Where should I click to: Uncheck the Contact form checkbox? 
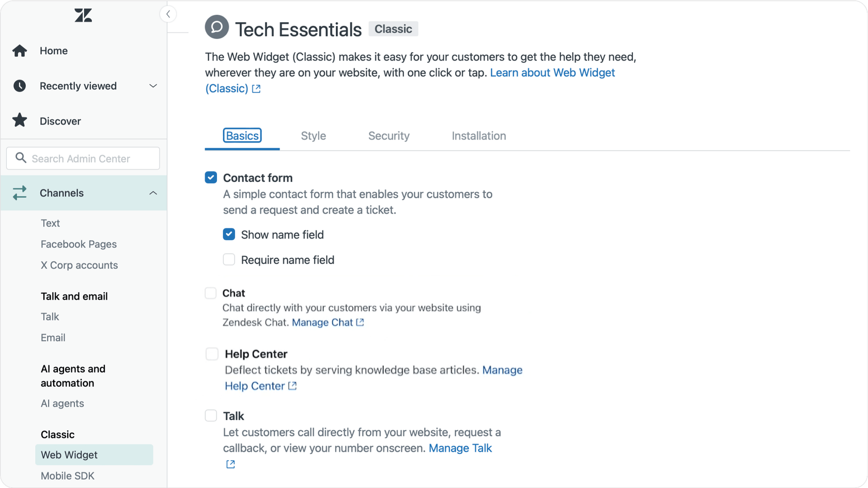click(211, 178)
